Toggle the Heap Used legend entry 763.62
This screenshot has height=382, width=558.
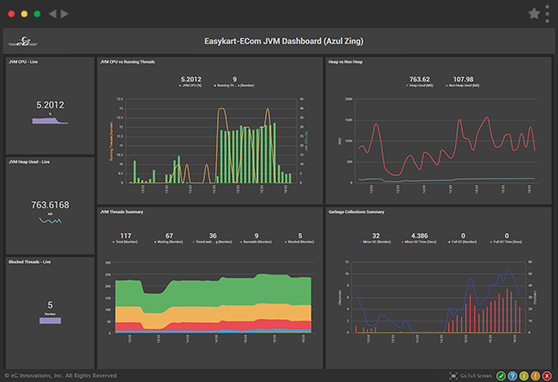(420, 82)
